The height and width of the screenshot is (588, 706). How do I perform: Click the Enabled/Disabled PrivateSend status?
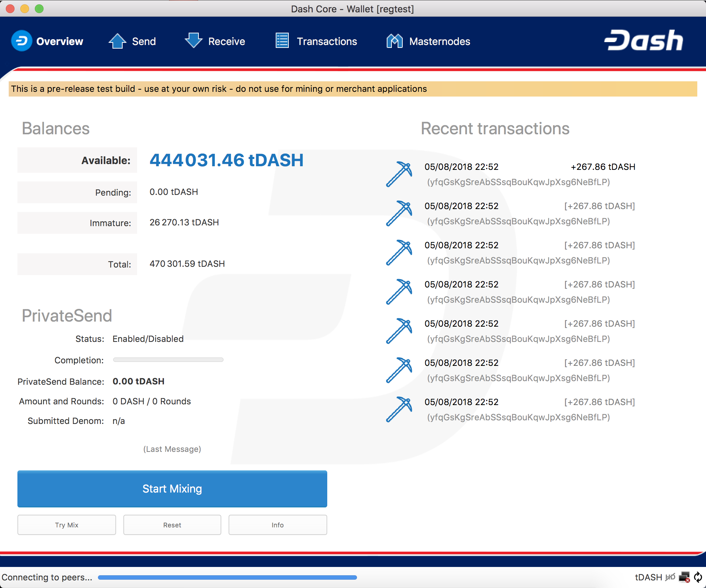tap(148, 339)
